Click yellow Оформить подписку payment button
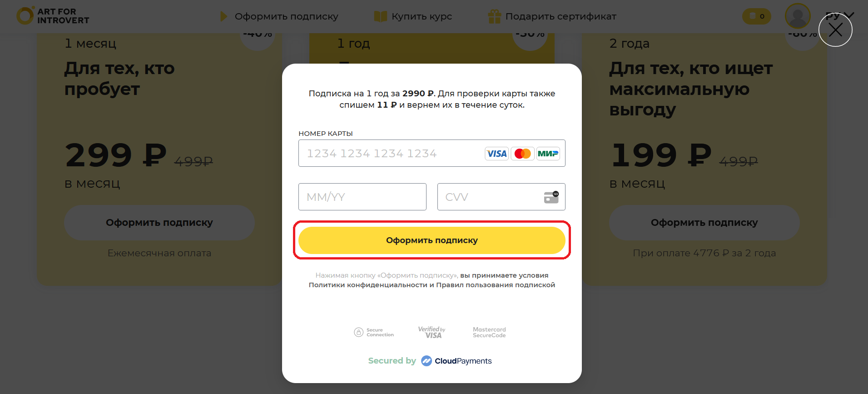Screen dimensions: 868x394 (x=432, y=240)
